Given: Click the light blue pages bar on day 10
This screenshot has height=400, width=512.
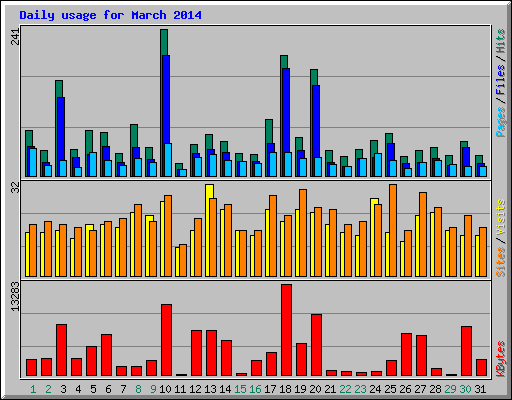Looking at the screenshot, I should [x=168, y=160].
